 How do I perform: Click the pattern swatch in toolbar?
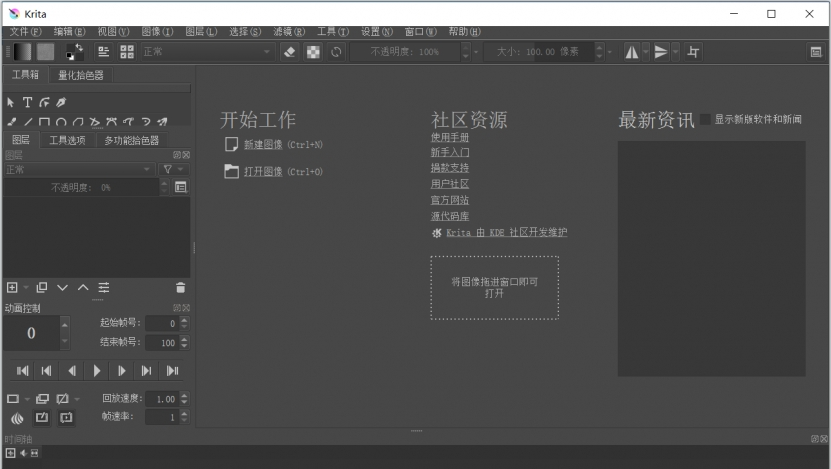point(45,52)
